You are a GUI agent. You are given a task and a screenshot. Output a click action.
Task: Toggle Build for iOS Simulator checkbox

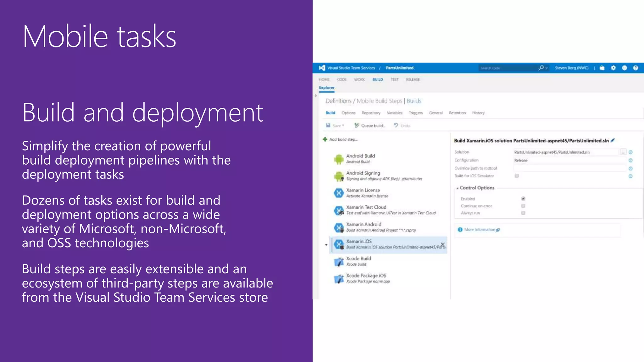pos(517,176)
